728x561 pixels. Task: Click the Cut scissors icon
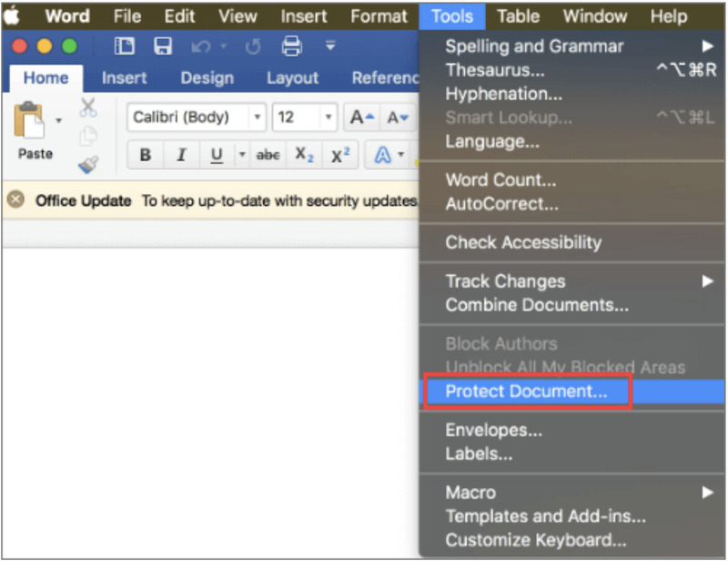[88, 108]
